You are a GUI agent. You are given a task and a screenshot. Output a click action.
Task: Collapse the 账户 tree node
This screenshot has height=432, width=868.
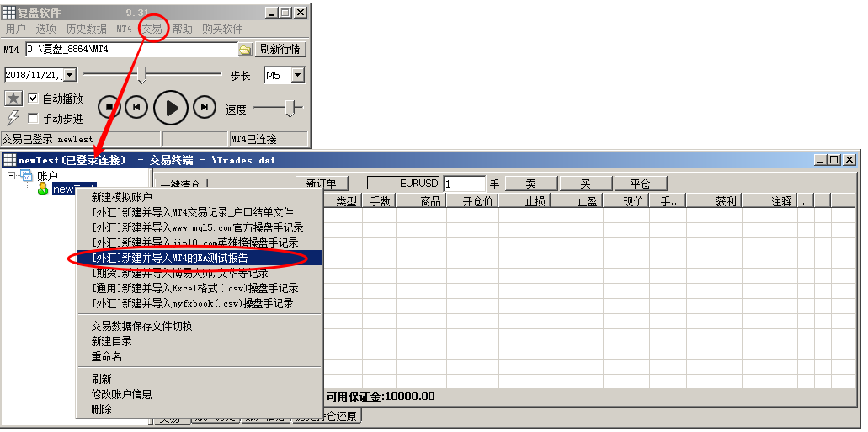tap(11, 176)
